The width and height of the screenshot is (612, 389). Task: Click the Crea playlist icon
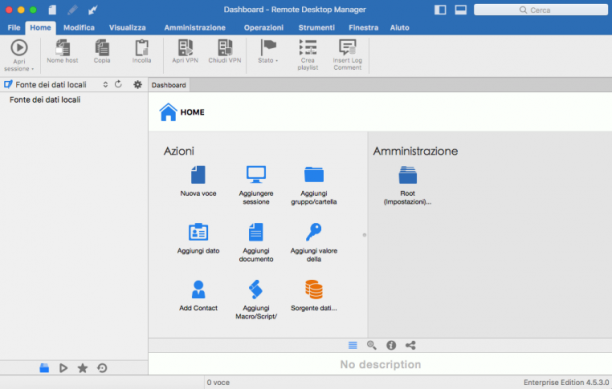tap(308, 48)
